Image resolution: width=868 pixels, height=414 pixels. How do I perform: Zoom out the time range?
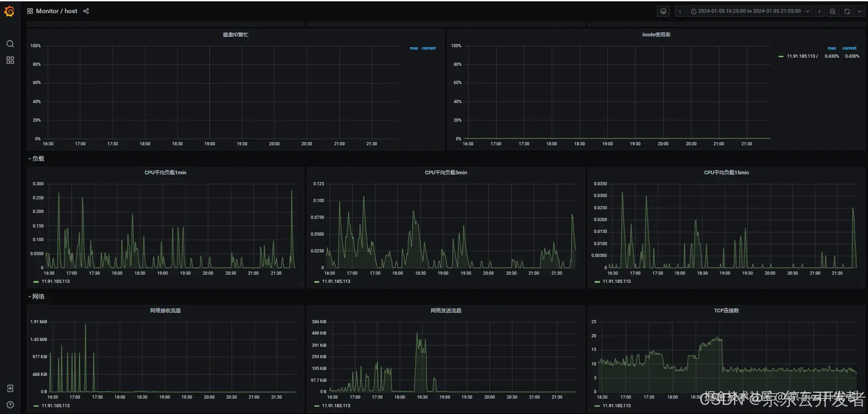point(833,11)
